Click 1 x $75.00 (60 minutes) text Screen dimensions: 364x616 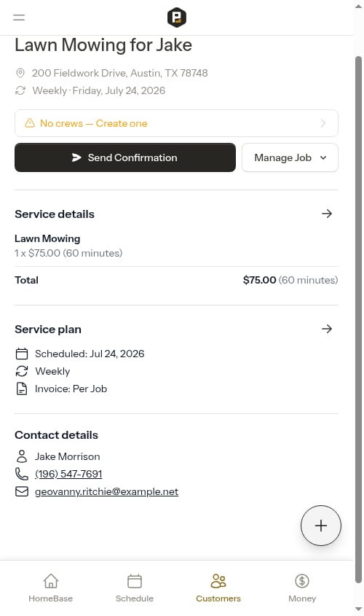68,253
